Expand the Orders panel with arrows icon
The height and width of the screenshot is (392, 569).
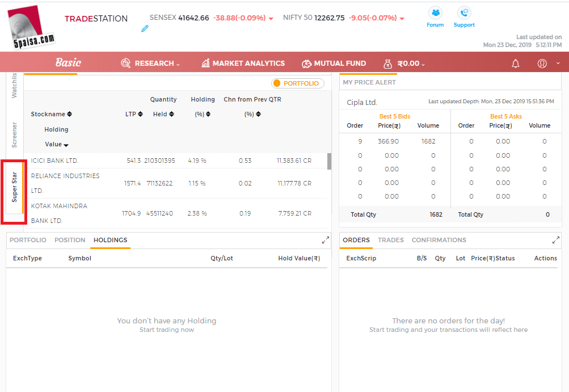(x=555, y=240)
